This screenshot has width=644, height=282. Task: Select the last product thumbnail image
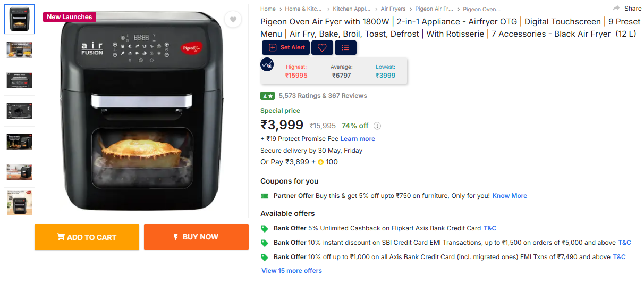[x=19, y=202]
